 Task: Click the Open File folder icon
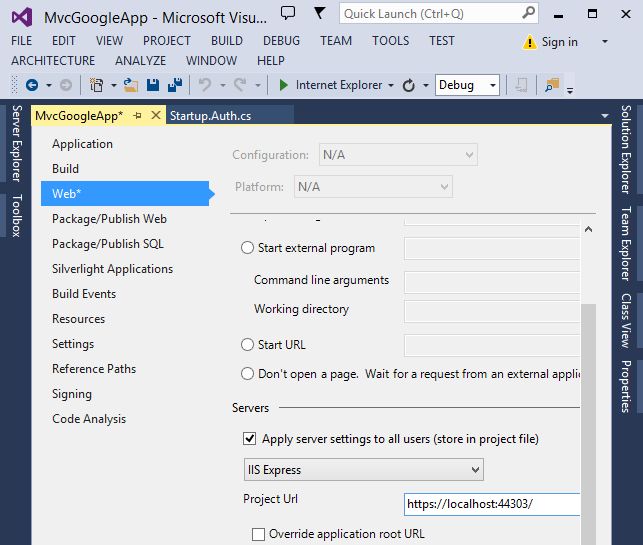click(x=131, y=85)
